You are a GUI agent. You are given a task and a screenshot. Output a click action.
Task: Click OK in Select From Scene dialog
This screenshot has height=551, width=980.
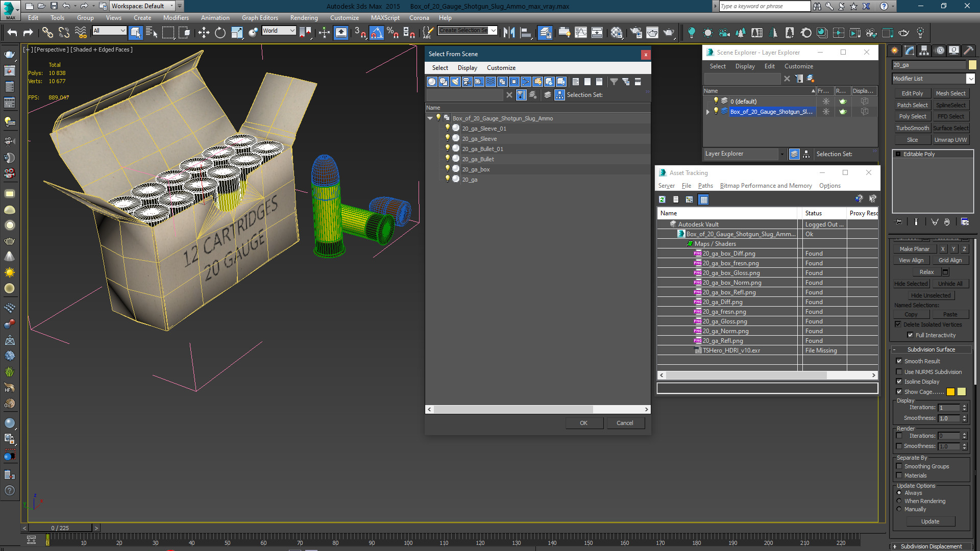pyautogui.click(x=584, y=423)
